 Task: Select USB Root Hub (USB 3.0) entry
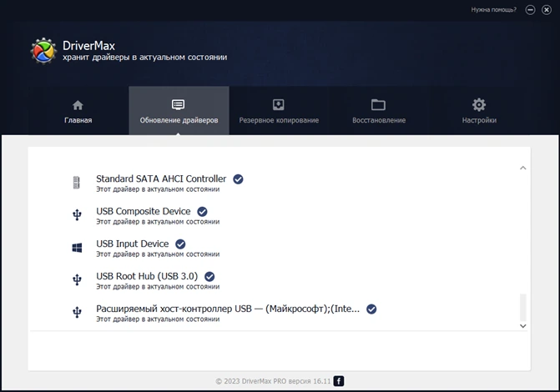[147, 276]
